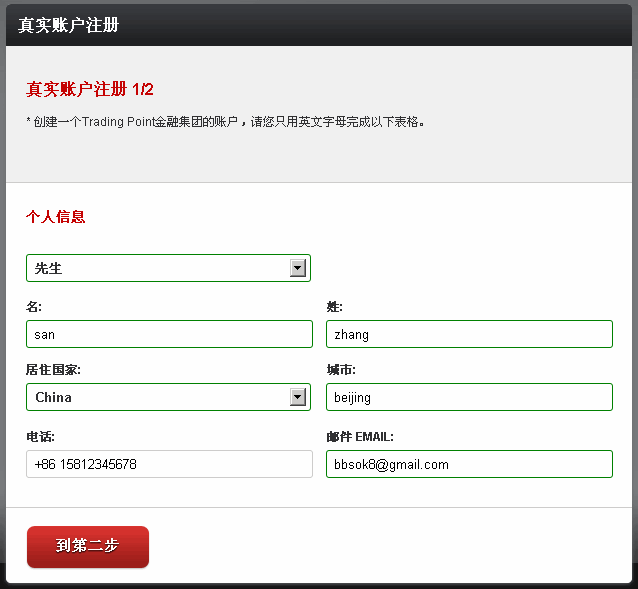
Task: Open the China country dropdown
Action: 160,397
